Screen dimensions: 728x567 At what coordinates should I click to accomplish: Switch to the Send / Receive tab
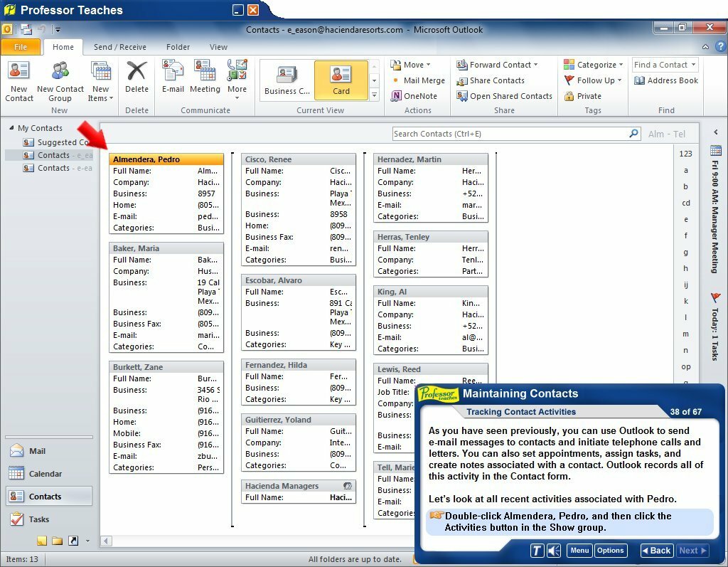(119, 47)
